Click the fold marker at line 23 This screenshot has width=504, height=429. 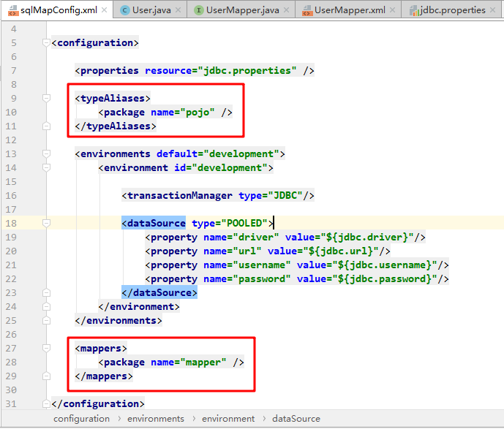click(x=46, y=293)
